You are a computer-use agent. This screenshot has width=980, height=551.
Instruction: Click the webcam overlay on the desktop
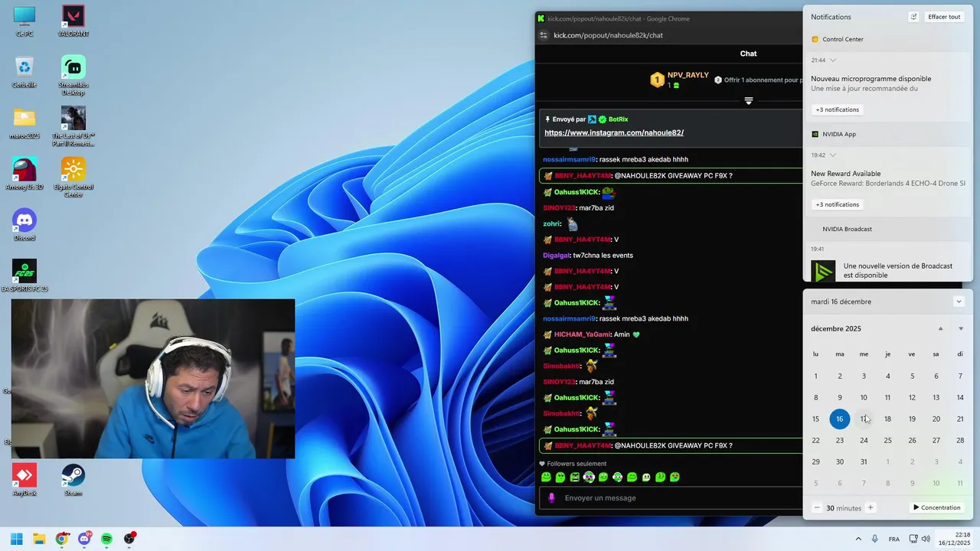(153, 379)
